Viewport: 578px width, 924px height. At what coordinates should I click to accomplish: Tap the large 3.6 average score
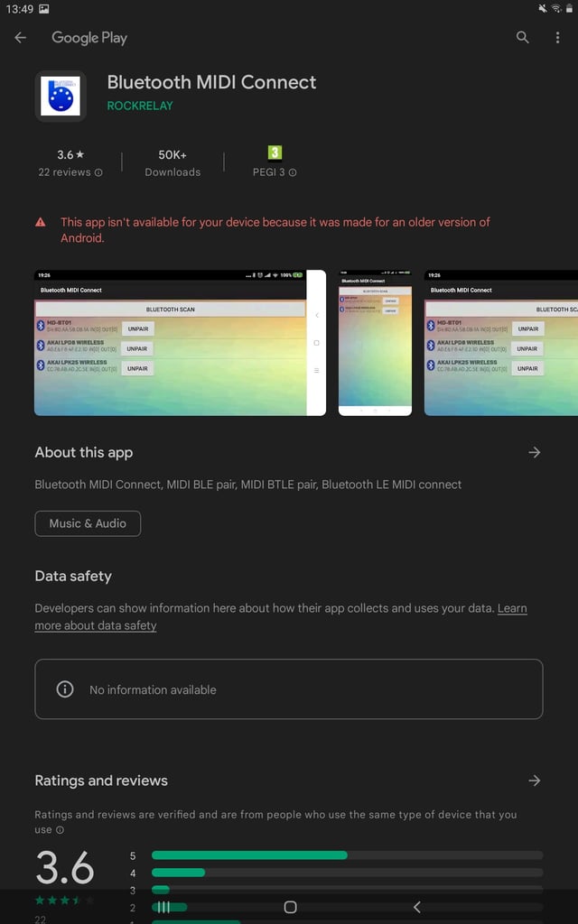[x=65, y=867]
